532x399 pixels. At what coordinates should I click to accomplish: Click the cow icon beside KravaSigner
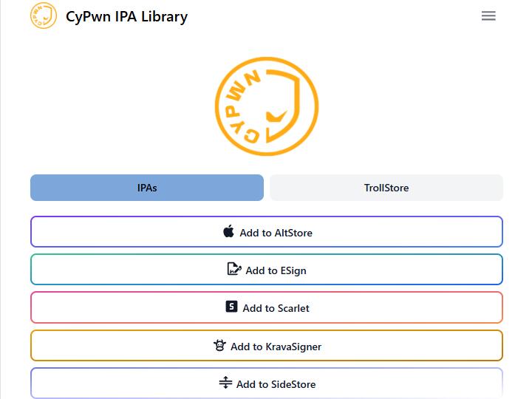[x=220, y=345]
